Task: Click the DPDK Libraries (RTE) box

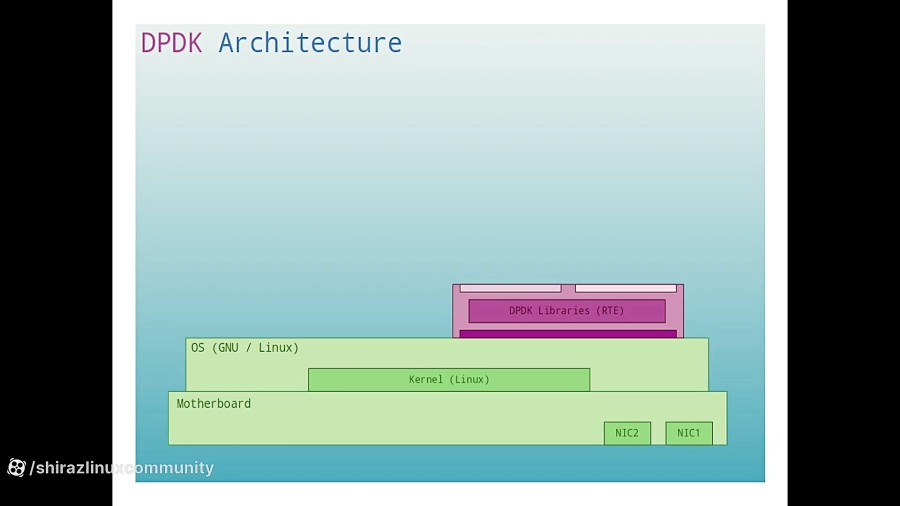Action: 567,311
